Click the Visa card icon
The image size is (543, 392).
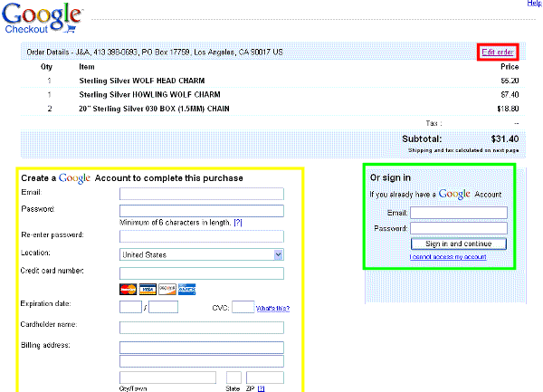coord(148,289)
